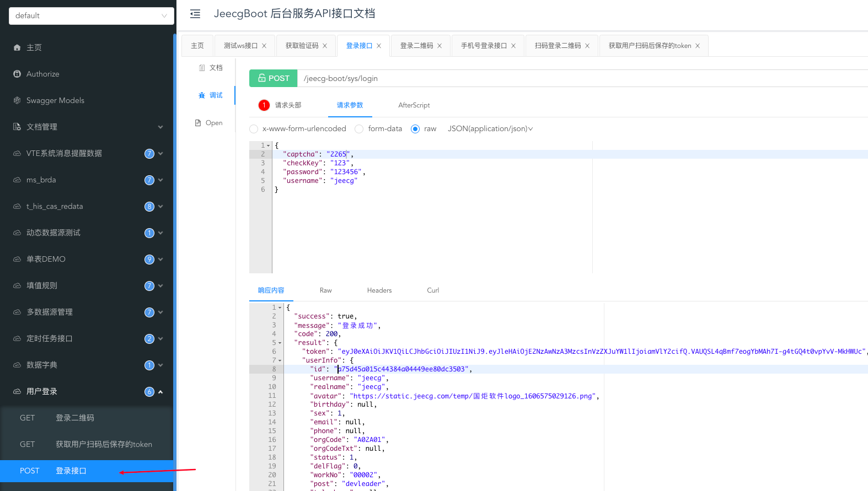This screenshot has height=491, width=868.
Task: Open the 文档 side tab
Action: (x=211, y=68)
